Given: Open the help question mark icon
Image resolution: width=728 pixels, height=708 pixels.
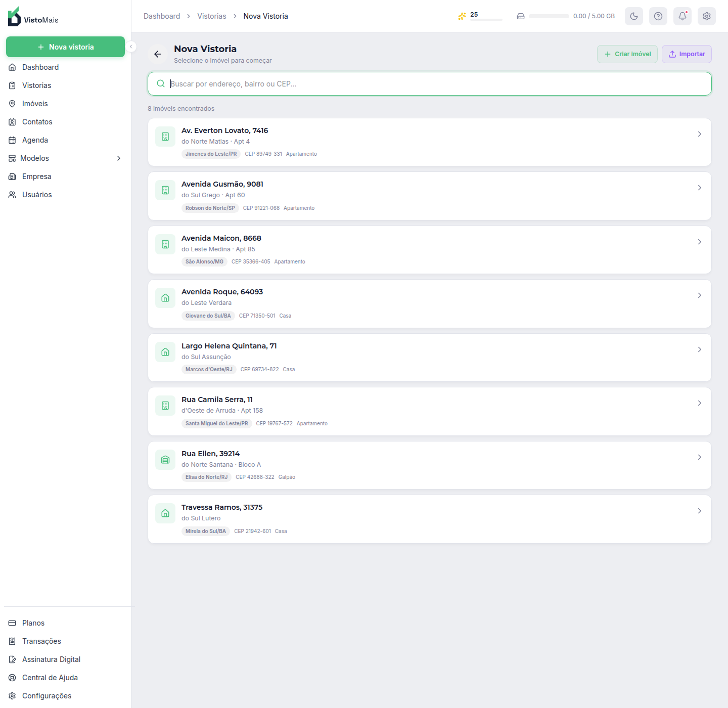Looking at the screenshot, I should (x=658, y=16).
